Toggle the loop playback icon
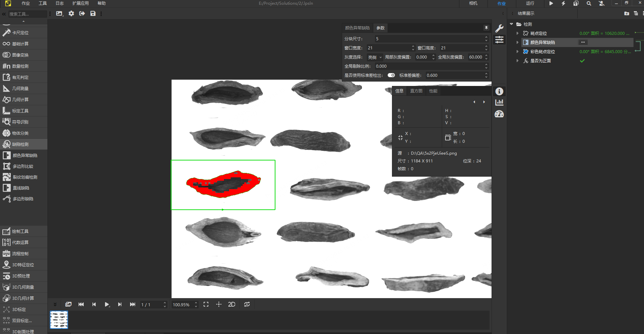This screenshot has width=644, height=334. 247,305
